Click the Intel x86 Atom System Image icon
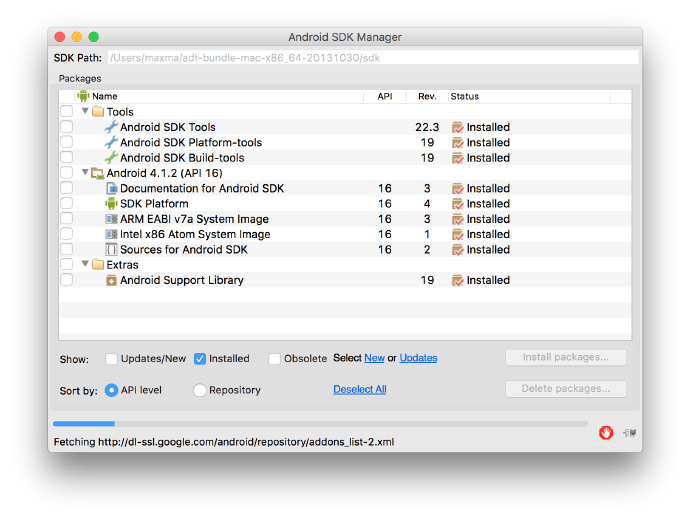This screenshot has height=520, width=690. coord(111,234)
